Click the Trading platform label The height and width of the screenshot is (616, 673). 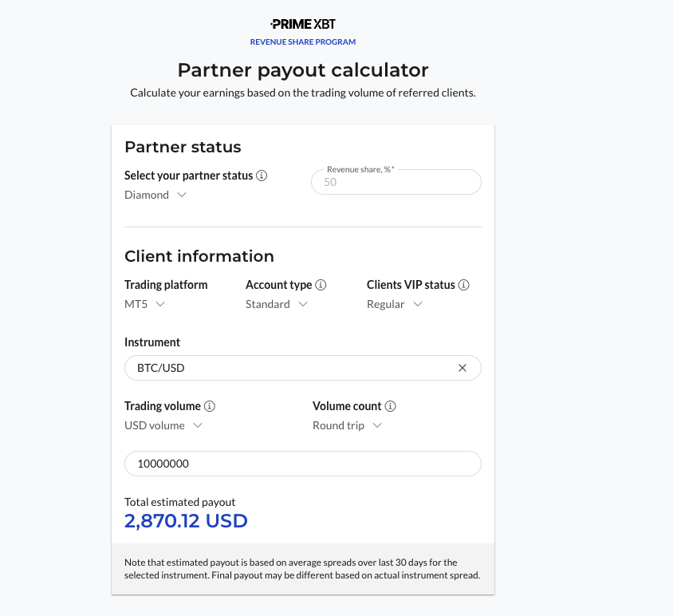[x=166, y=285]
